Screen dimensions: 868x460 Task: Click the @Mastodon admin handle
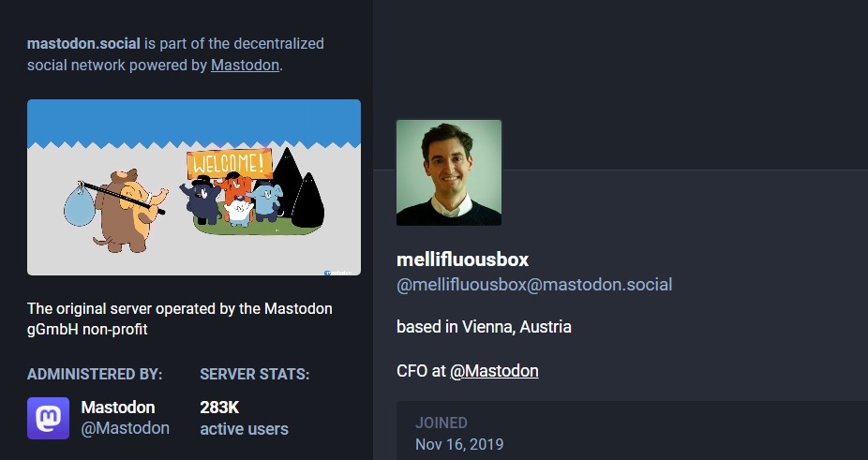click(x=125, y=428)
